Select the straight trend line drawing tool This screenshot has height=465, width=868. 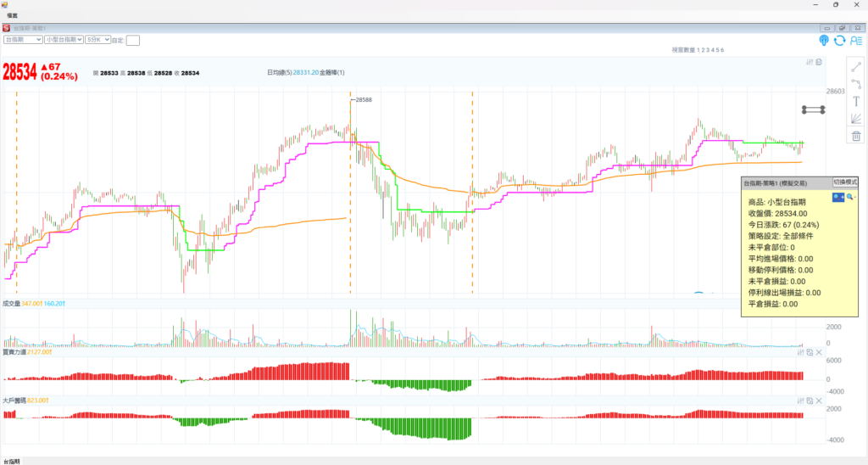pyautogui.click(x=856, y=65)
